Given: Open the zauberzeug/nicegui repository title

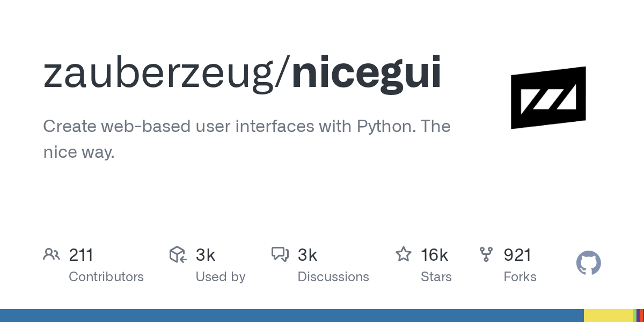Looking at the screenshot, I should (x=243, y=74).
